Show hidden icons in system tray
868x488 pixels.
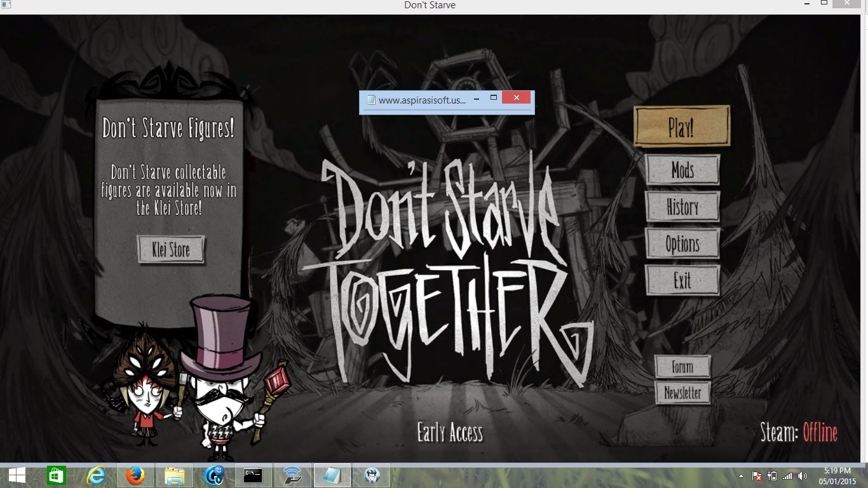point(741,477)
